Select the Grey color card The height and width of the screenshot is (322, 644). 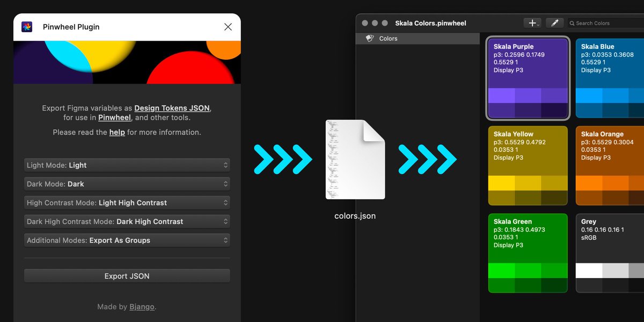click(610, 253)
